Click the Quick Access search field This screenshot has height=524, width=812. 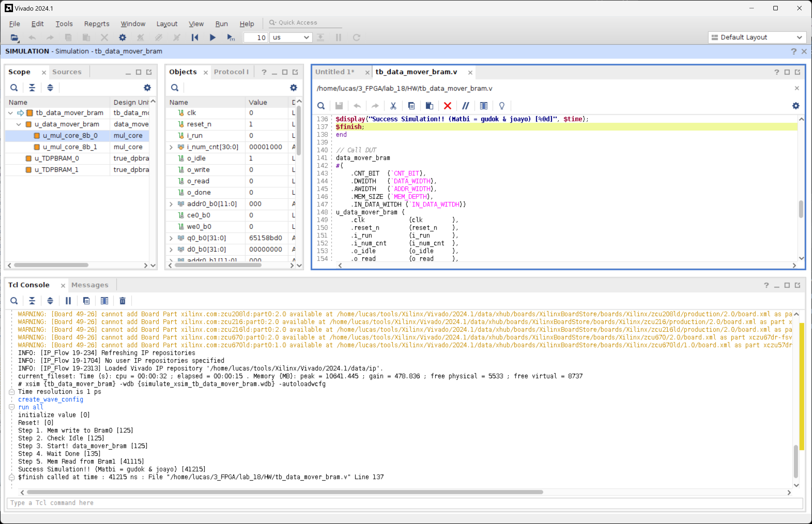coord(305,22)
